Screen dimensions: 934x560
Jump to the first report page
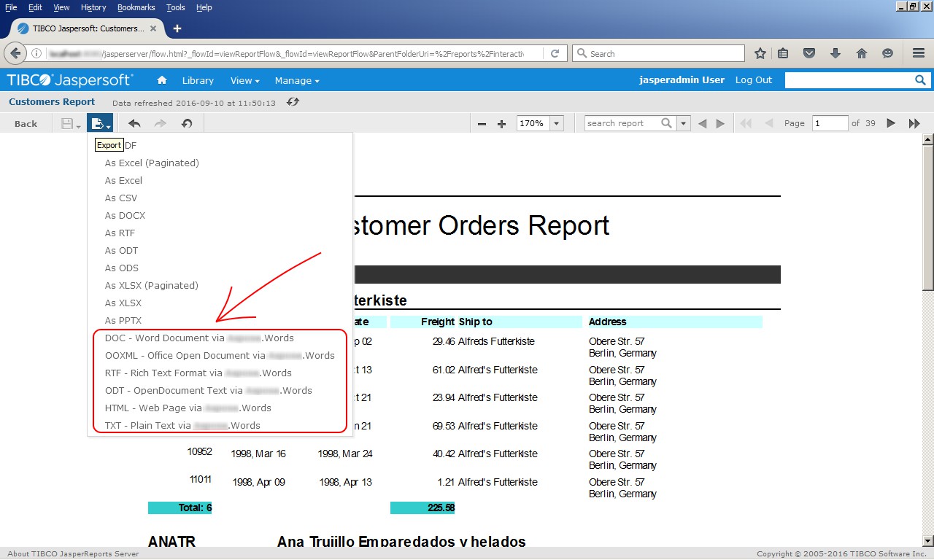[x=746, y=124]
